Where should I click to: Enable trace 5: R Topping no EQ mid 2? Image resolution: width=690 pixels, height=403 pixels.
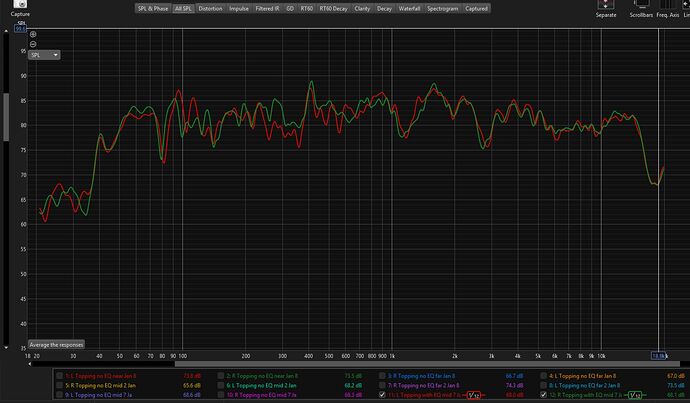pos(60,385)
